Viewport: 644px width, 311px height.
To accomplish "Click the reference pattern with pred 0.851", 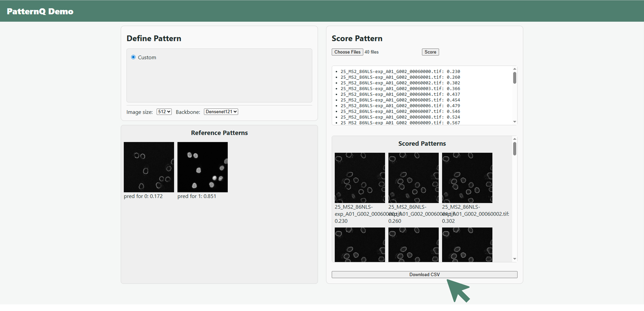I will click(x=203, y=167).
